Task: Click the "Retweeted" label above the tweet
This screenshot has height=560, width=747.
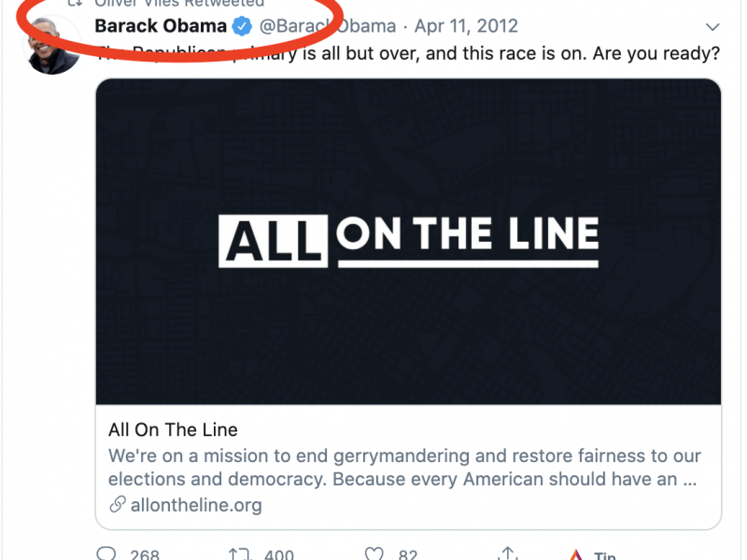Action: pos(224,4)
